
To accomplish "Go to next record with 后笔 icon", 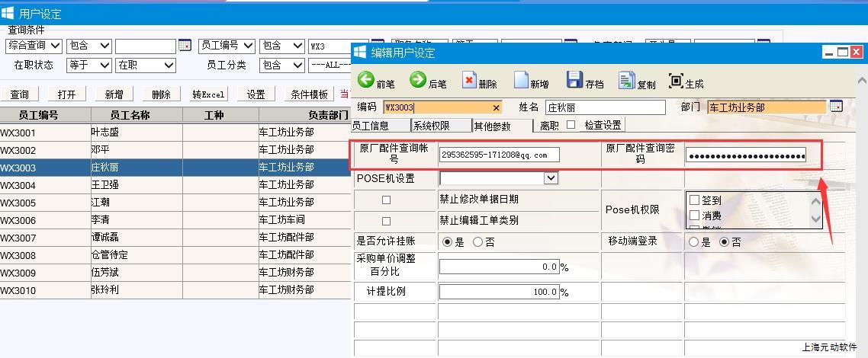I will (x=418, y=81).
